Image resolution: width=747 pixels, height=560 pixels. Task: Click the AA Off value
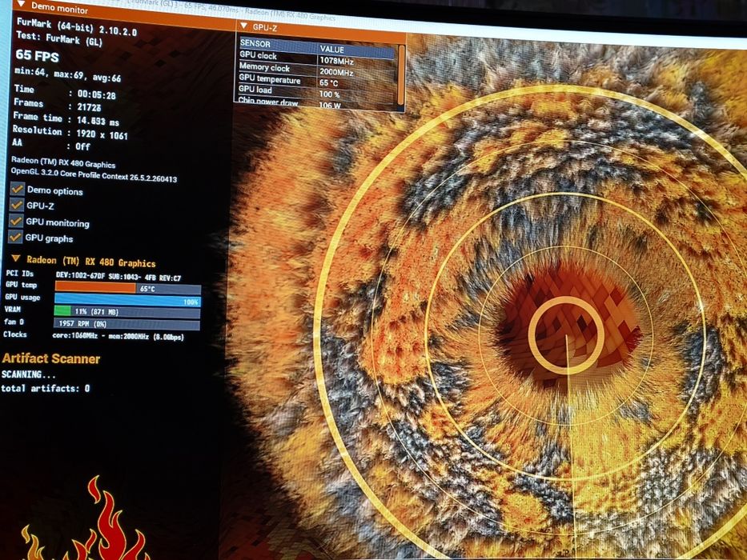pos(82,146)
